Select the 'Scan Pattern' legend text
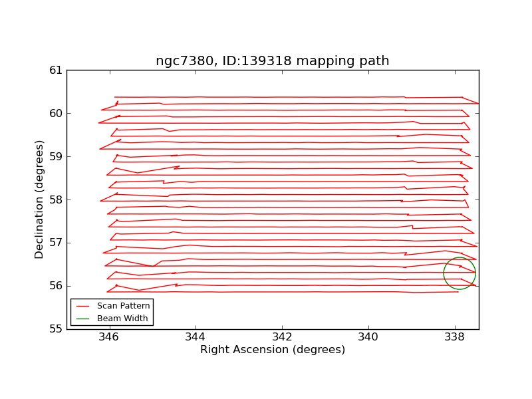 click(x=123, y=306)
